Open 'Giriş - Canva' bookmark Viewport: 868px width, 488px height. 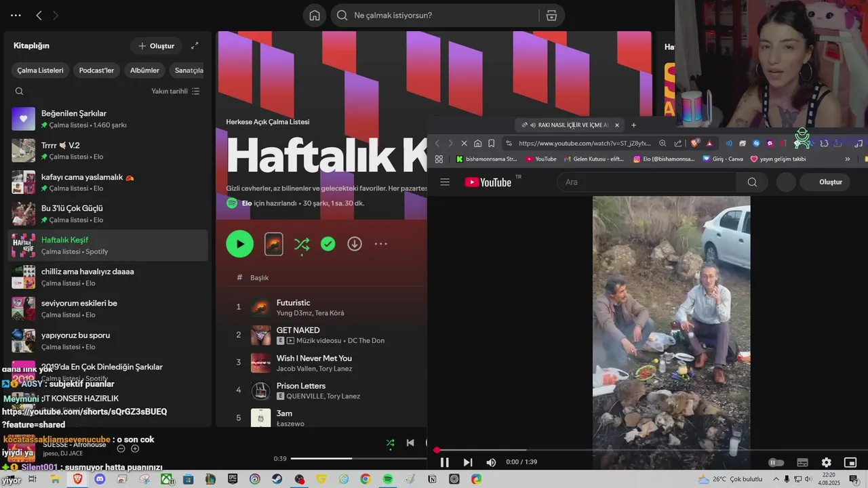point(724,159)
